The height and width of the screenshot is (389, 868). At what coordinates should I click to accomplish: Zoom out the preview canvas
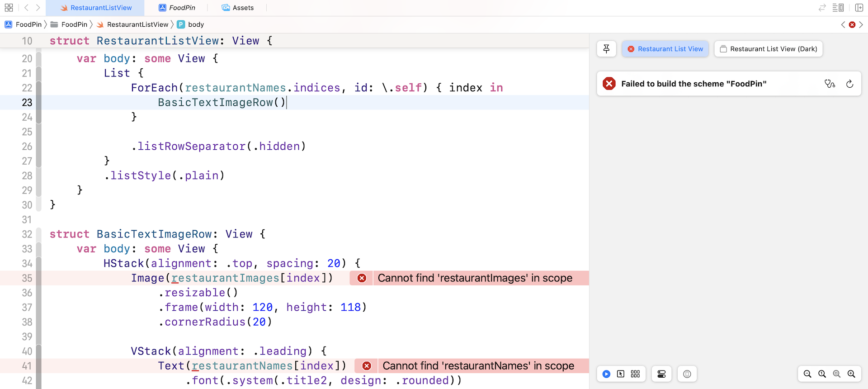click(x=807, y=374)
